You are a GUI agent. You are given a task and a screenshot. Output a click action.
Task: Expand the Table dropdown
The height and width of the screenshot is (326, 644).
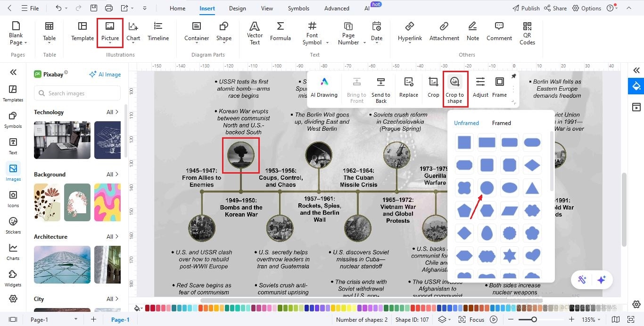click(49, 43)
